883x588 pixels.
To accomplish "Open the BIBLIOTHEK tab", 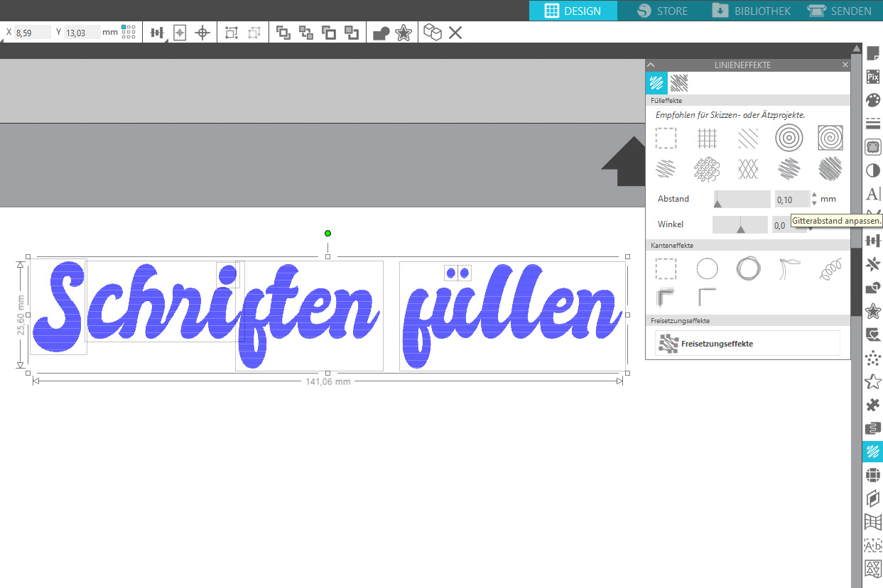I will click(752, 11).
